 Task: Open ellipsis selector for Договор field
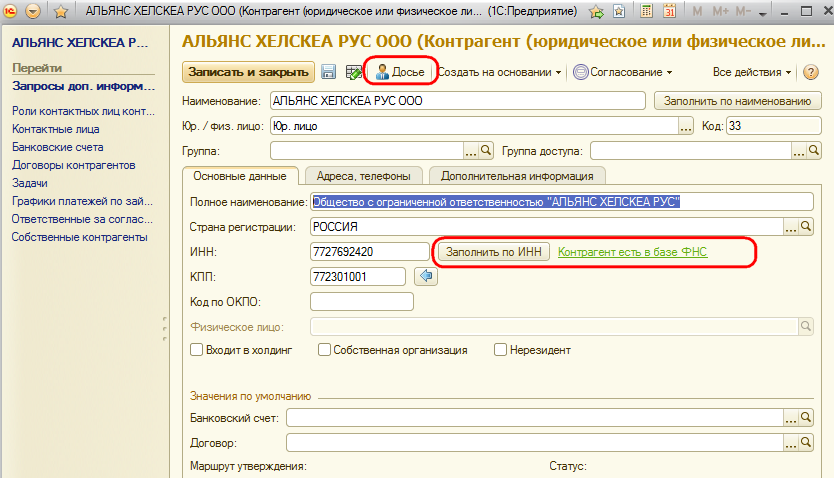click(791, 442)
